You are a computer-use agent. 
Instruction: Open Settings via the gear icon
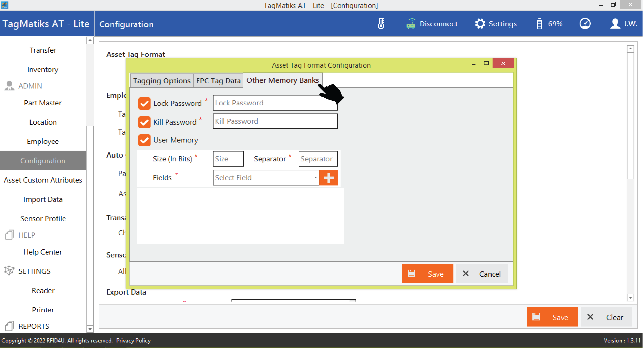tap(480, 24)
